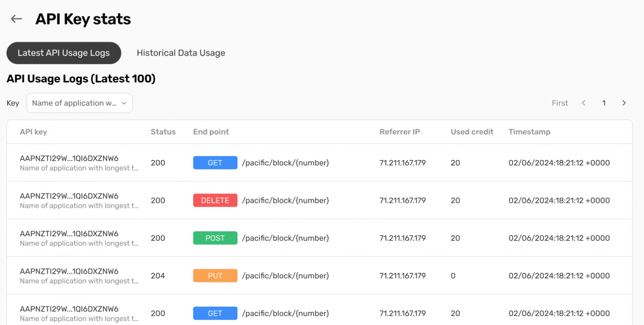Jump to First page link
The image size is (644, 325).
click(x=560, y=103)
